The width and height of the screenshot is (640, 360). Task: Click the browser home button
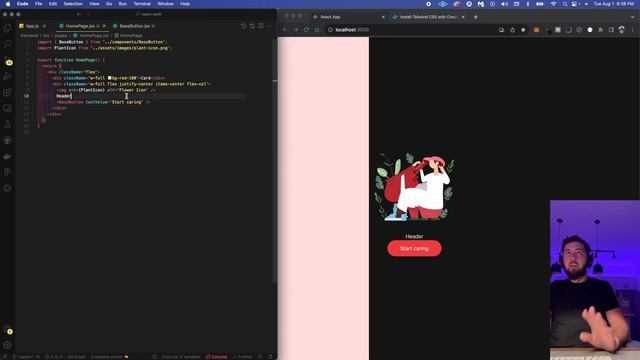coord(317,30)
